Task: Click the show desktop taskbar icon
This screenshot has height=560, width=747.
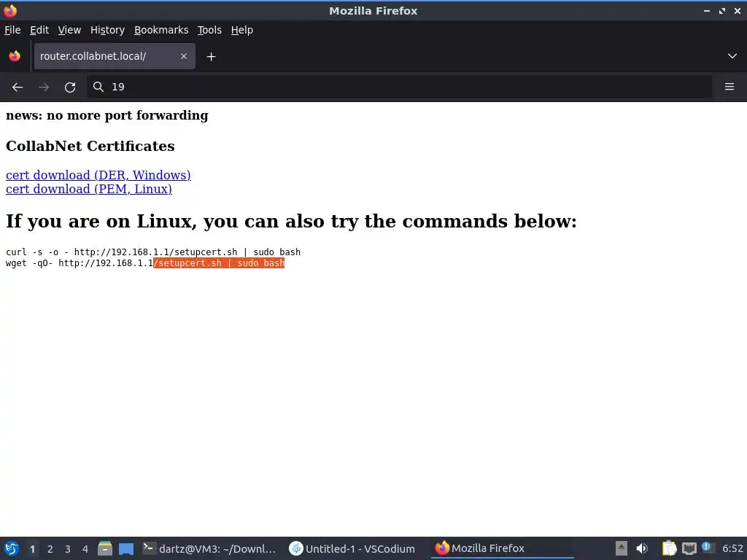Action: (125, 548)
